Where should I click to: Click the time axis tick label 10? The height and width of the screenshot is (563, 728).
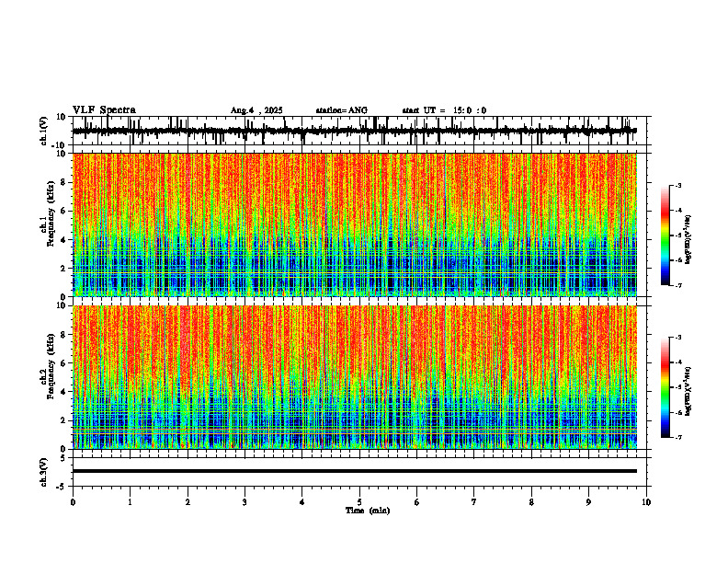click(x=646, y=502)
